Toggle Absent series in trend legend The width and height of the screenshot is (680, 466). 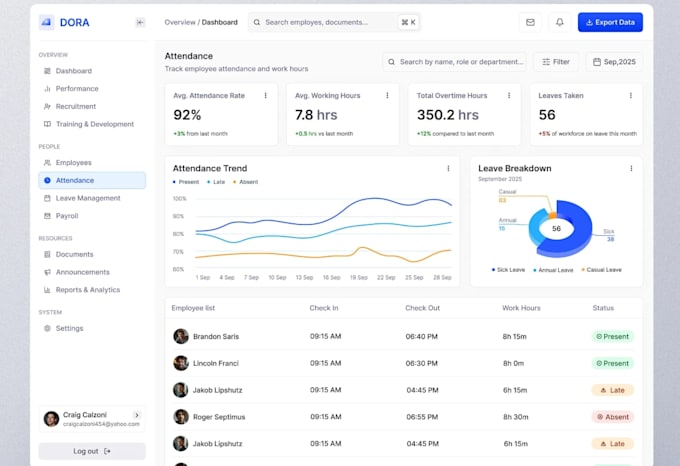click(x=246, y=182)
